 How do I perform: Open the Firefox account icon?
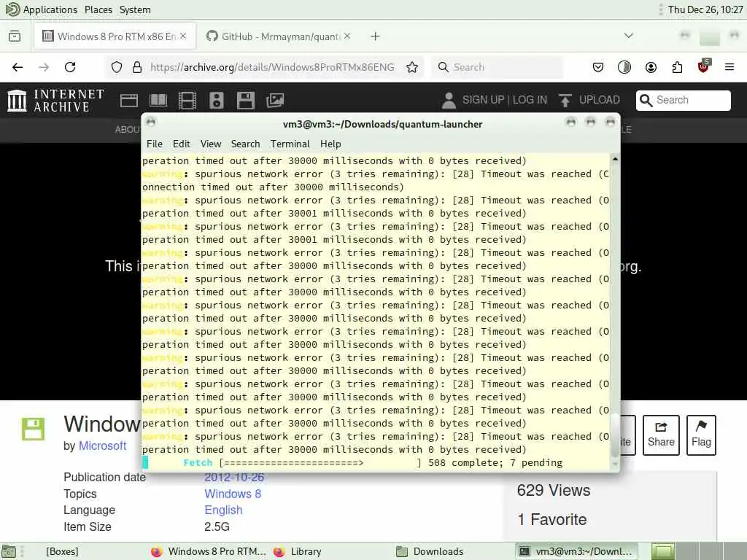651,67
